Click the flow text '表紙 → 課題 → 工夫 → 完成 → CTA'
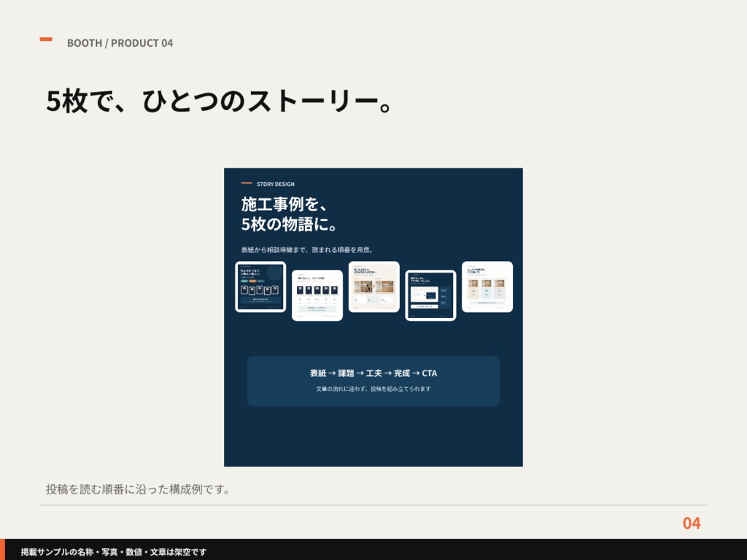 tap(373, 373)
